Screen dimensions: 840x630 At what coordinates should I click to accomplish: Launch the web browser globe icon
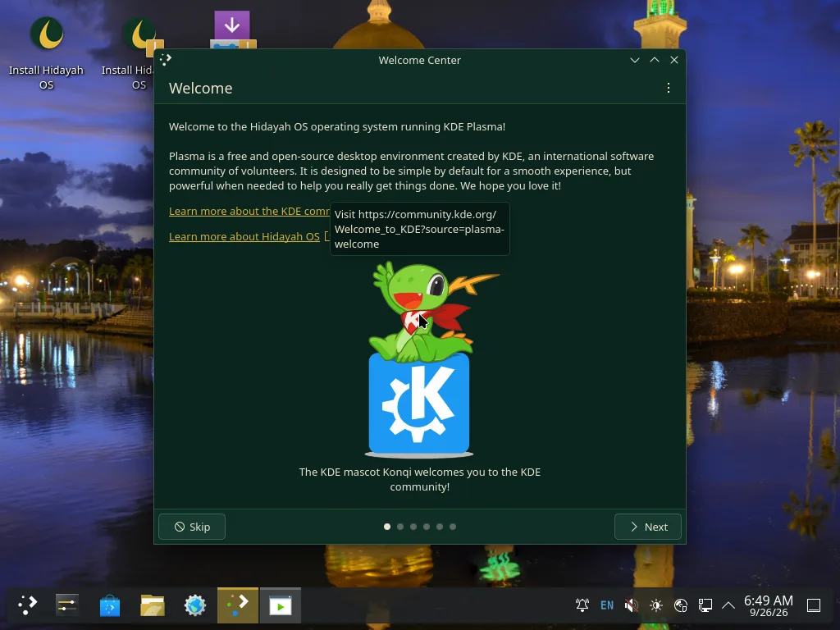pyautogui.click(x=195, y=605)
